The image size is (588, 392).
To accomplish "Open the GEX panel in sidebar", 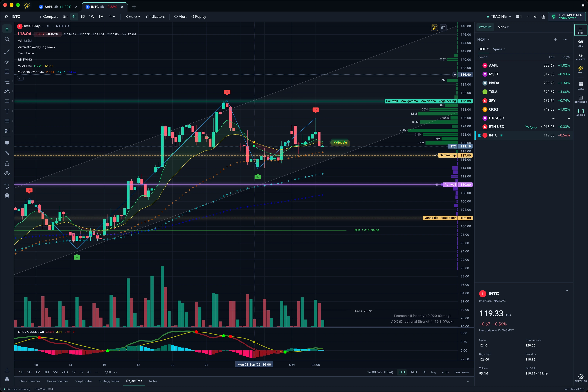I will [581, 43].
